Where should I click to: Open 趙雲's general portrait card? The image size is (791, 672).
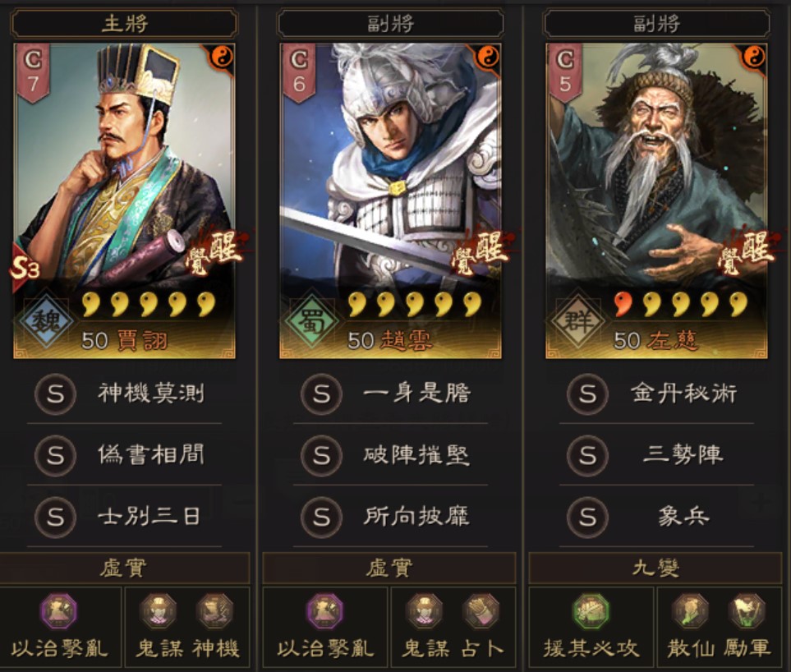point(390,200)
